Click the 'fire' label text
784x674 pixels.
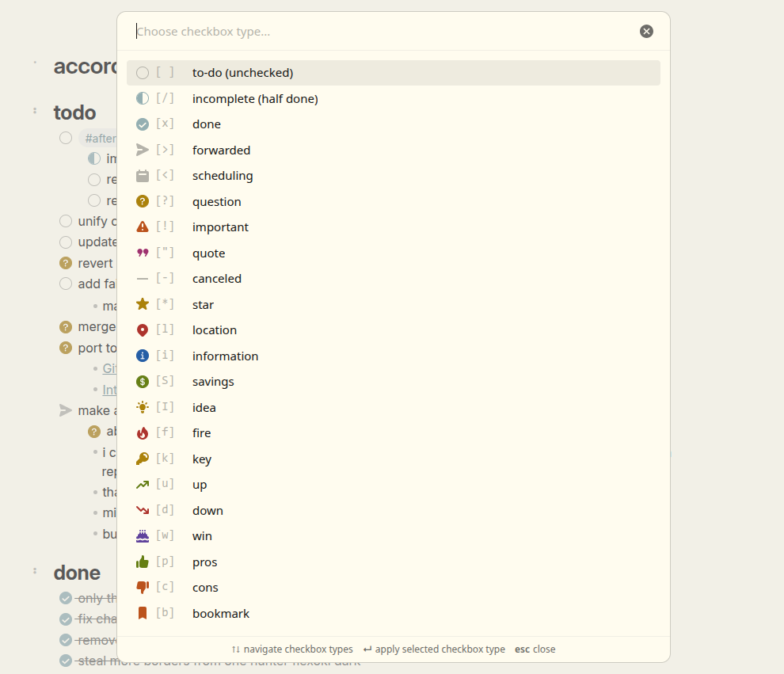pos(201,433)
